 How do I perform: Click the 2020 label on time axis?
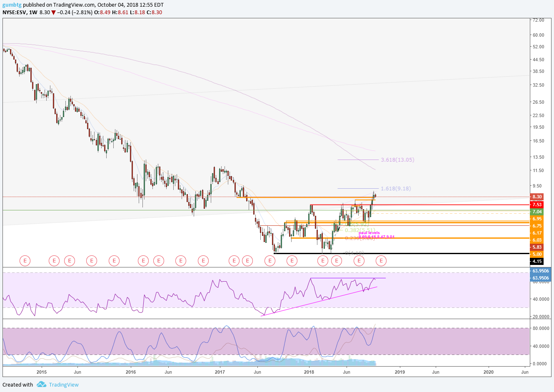coord(489,372)
